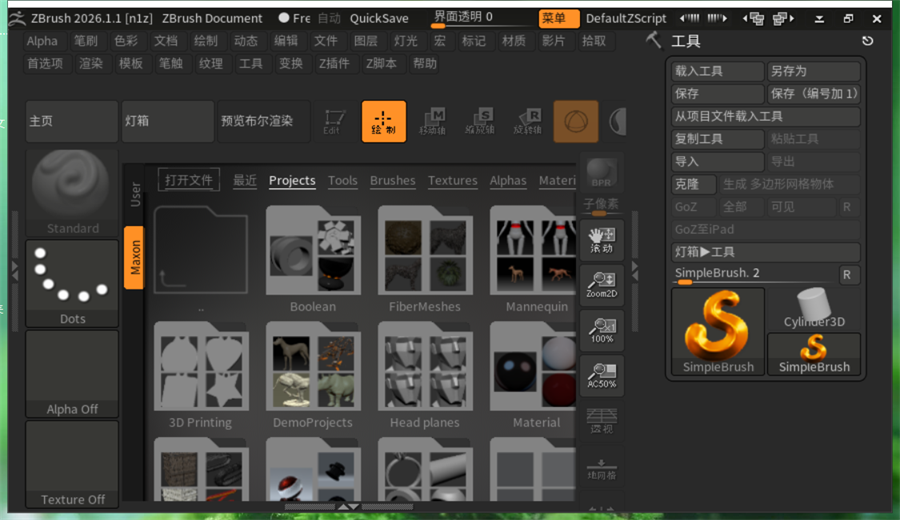Toggle the Floor grid (地网格) icon
The height and width of the screenshot is (520, 900).
[602, 468]
